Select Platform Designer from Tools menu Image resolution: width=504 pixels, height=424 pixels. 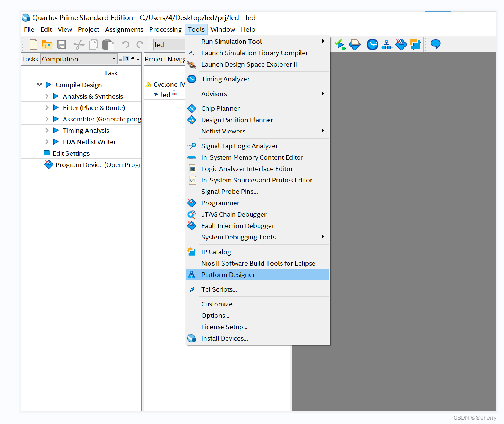(x=258, y=275)
